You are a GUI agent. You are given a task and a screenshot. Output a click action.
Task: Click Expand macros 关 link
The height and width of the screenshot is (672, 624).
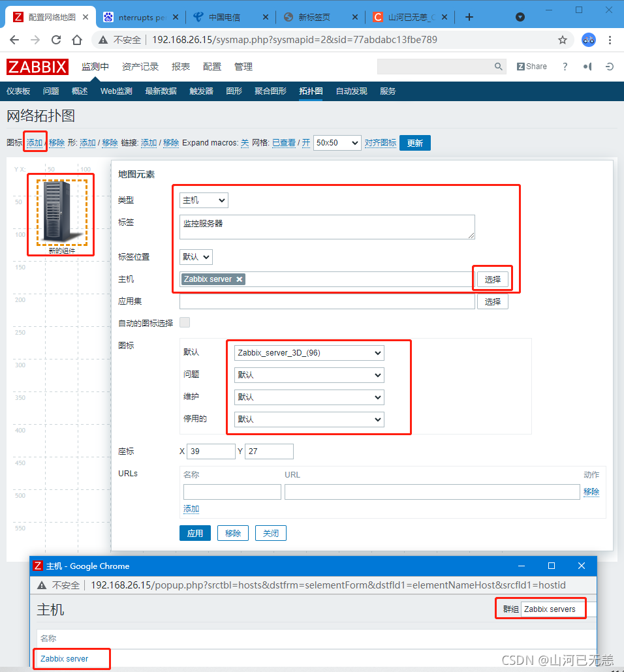tap(245, 143)
